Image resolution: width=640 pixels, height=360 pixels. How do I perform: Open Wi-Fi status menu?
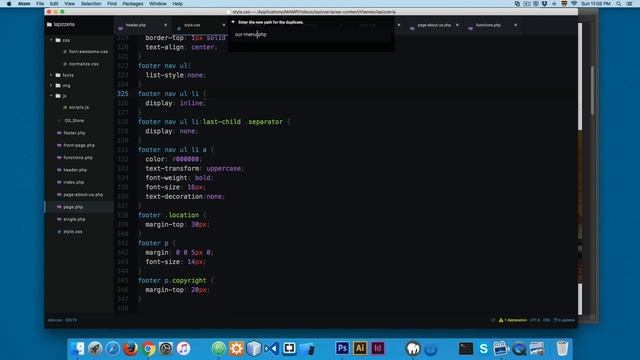[x=574, y=4]
